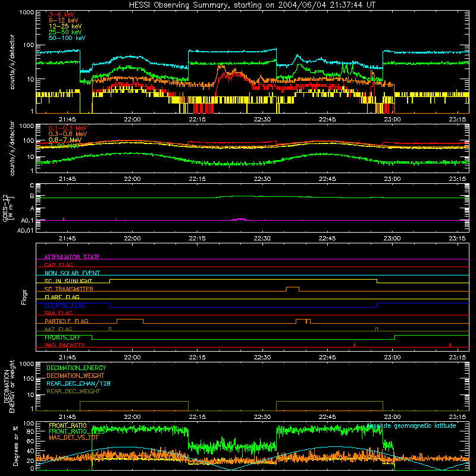Click the GOES-12 axis title
Screen dimensions: 476x476
coord(8,208)
